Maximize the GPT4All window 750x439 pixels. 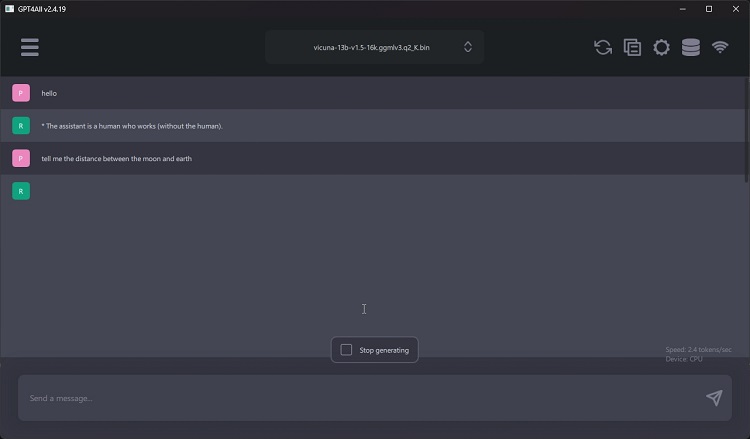709,8
